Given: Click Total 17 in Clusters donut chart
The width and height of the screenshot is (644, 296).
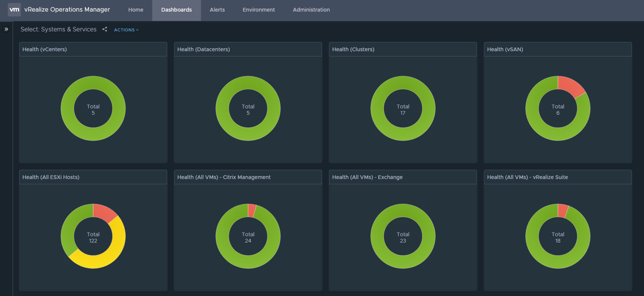Looking at the screenshot, I should 403,110.
